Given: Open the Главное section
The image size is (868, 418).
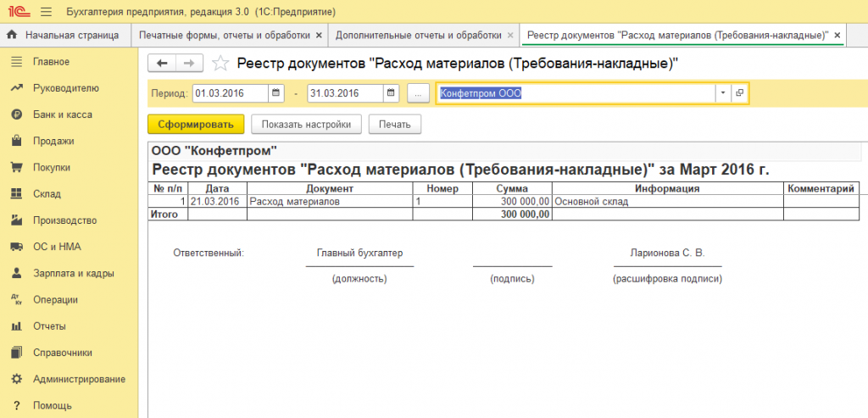Looking at the screenshot, I should point(51,61).
